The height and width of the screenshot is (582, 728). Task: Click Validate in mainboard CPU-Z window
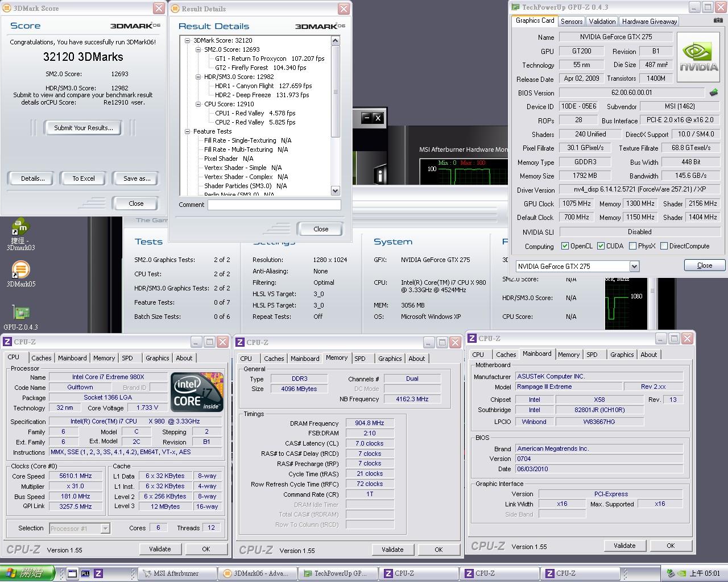[x=624, y=546]
